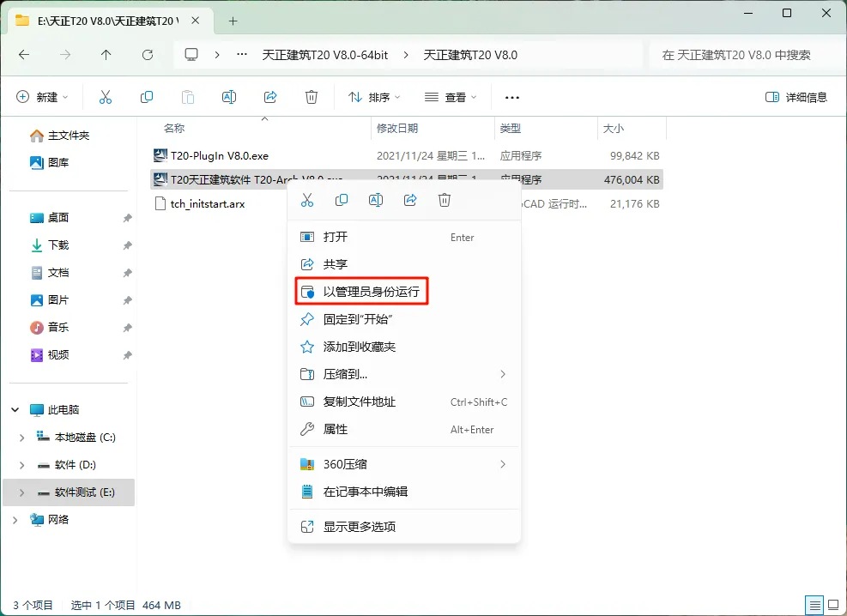The image size is (847, 616).
Task: Click the Copy icon in the top toolbar
Action: [147, 97]
